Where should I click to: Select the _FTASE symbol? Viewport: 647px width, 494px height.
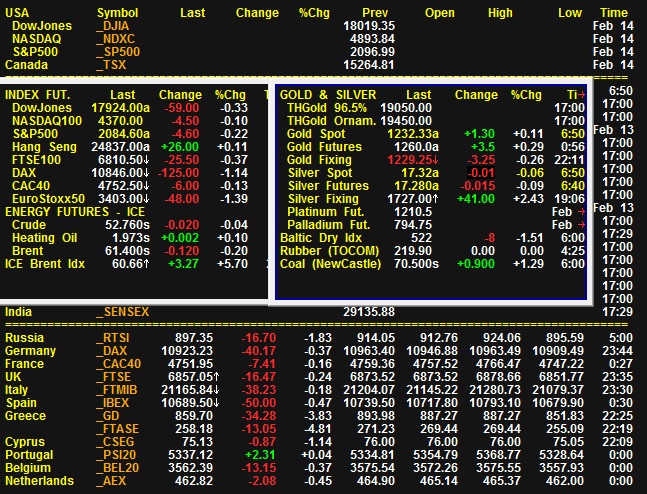[x=118, y=429]
